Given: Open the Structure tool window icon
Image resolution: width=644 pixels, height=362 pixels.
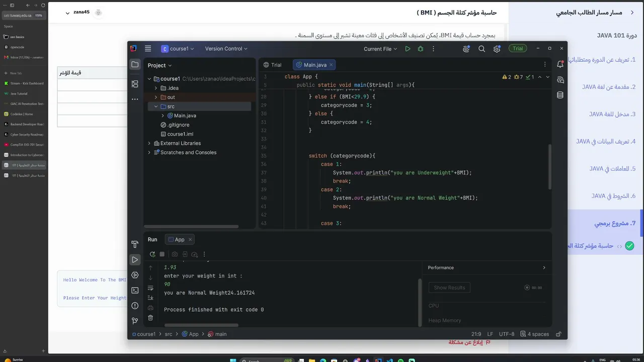Looking at the screenshot, I should click(x=135, y=84).
